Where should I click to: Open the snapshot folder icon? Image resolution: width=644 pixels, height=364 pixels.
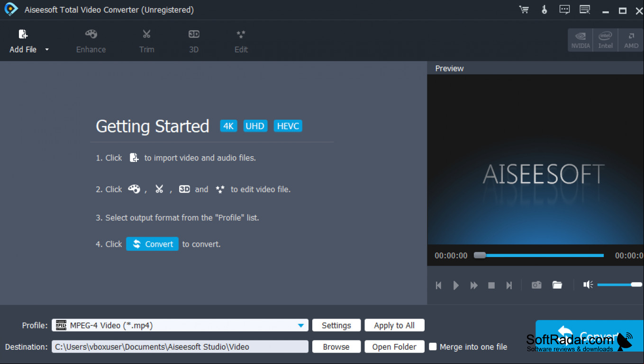(557, 285)
